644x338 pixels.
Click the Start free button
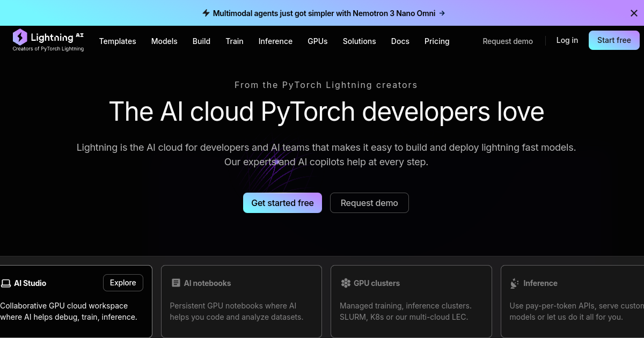click(x=614, y=40)
